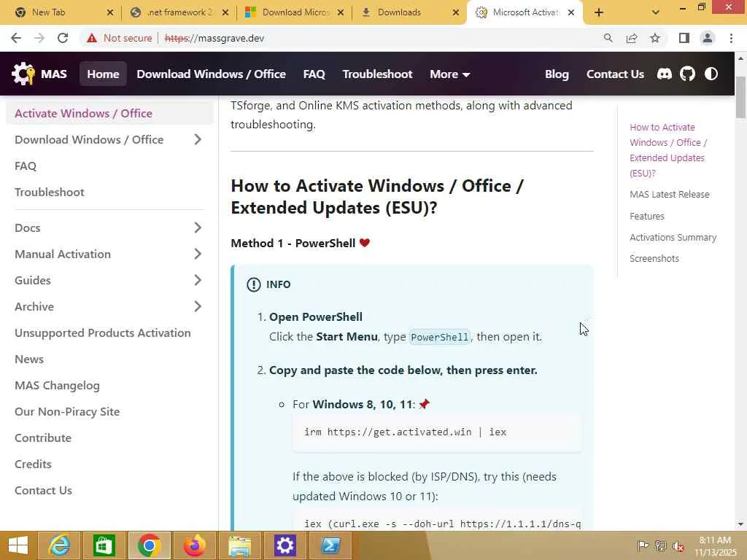Image resolution: width=747 pixels, height=560 pixels.
Task: Click the browser forward arrow
Action: pos(39,38)
